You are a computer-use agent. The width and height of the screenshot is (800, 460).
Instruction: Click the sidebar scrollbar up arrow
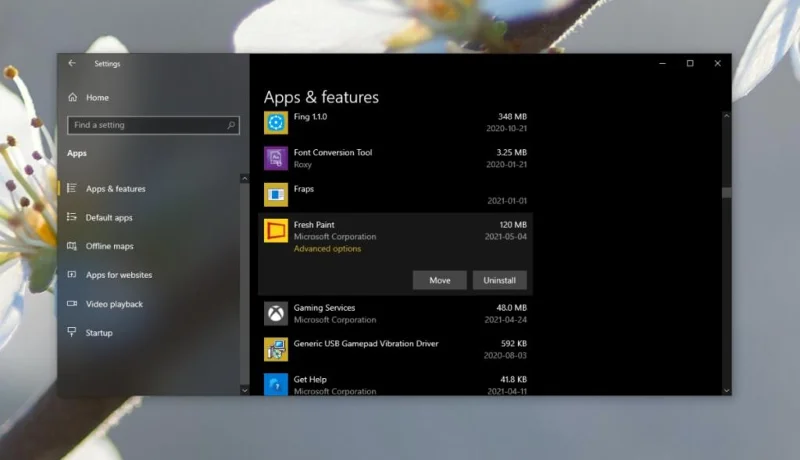(244, 178)
